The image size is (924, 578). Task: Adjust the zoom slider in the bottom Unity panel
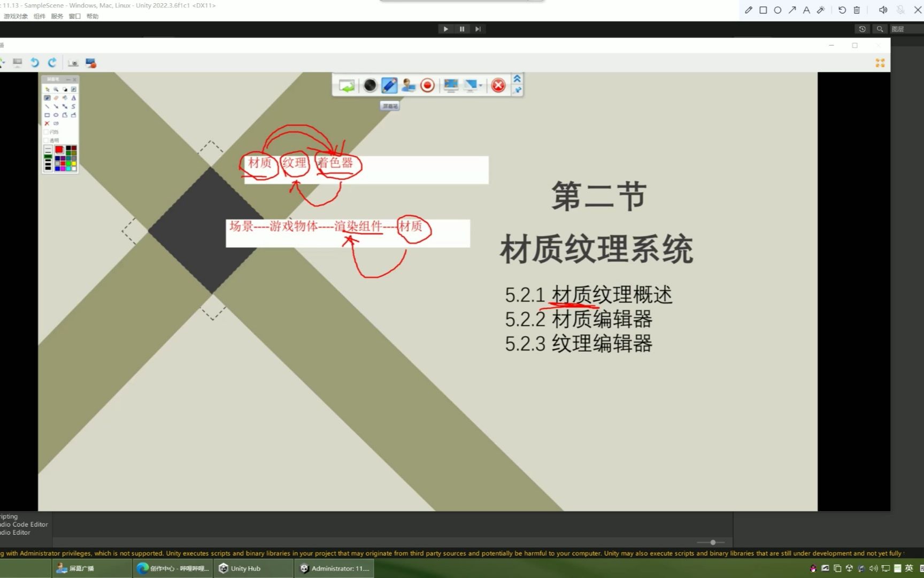[713, 542]
